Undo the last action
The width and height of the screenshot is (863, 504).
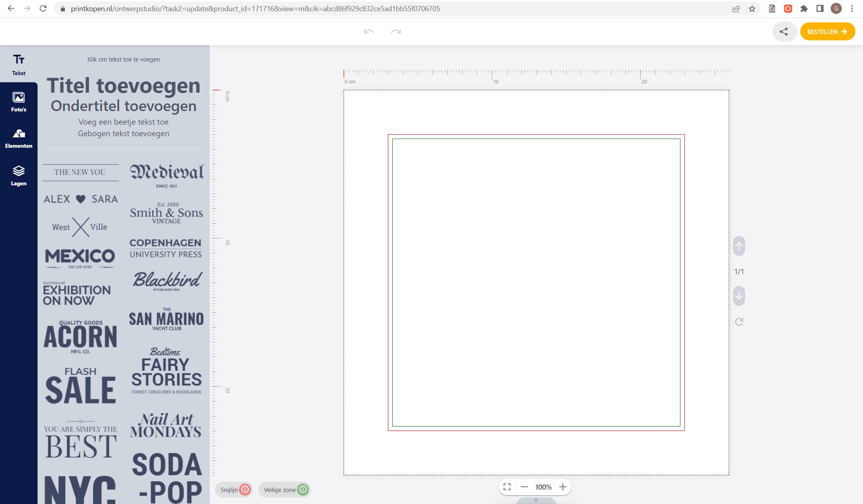click(x=369, y=32)
